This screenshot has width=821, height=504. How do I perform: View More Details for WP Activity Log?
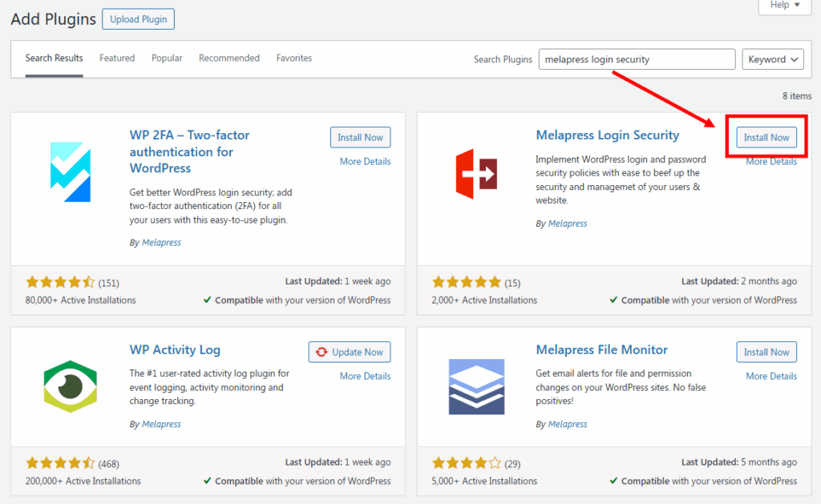click(x=365, y=377)
